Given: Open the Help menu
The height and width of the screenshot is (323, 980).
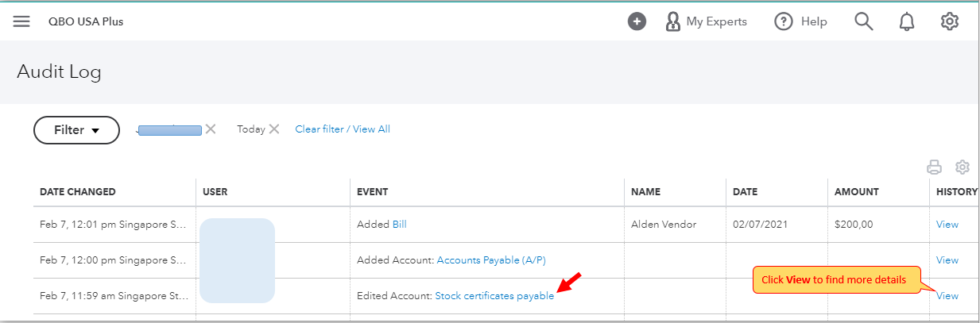Looking at the screenshot, I should tap(801, 21).
